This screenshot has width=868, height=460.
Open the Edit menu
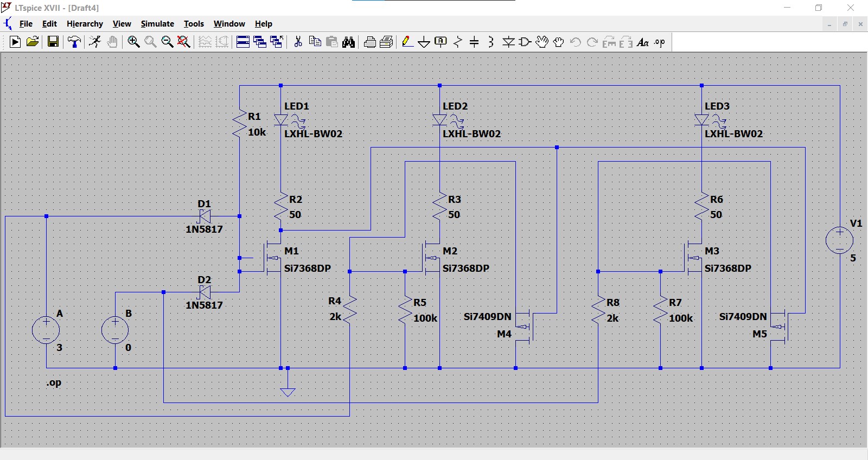pyautogui.click(x=49, y=24)
